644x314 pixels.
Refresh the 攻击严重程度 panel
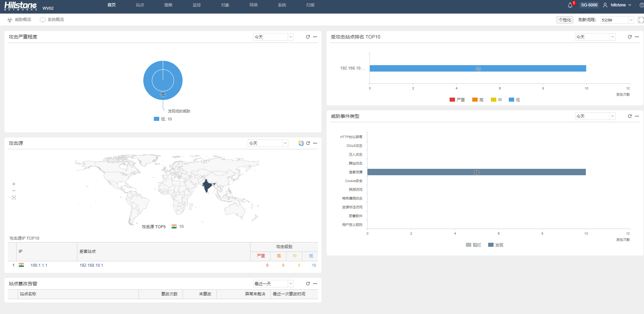coord(308,37)
